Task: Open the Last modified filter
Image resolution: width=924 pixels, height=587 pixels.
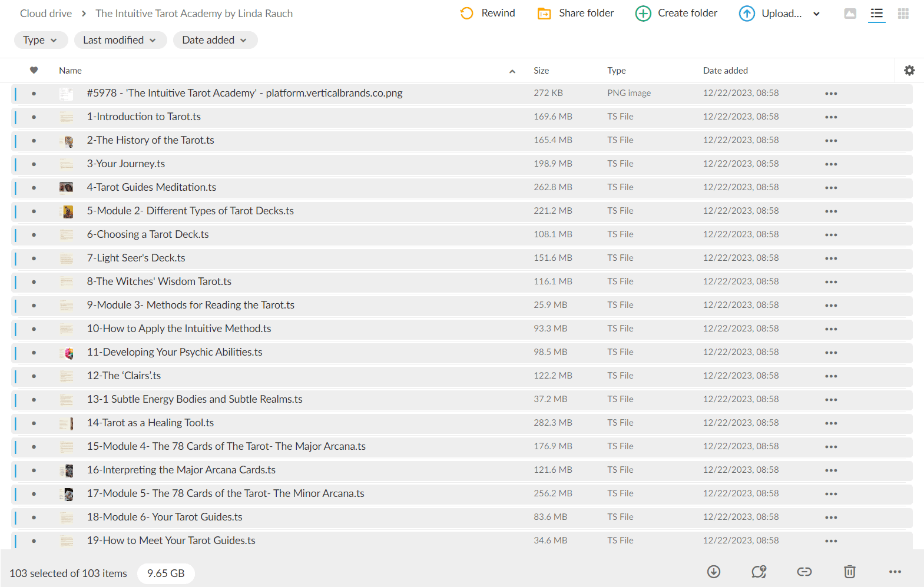Action: [120, 40]
